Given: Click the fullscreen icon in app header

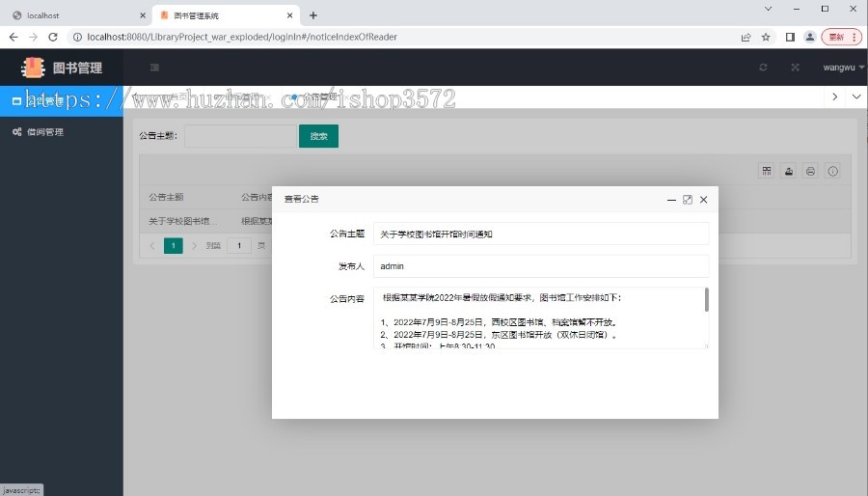Looking at the screenshot, I should point(795,68).
